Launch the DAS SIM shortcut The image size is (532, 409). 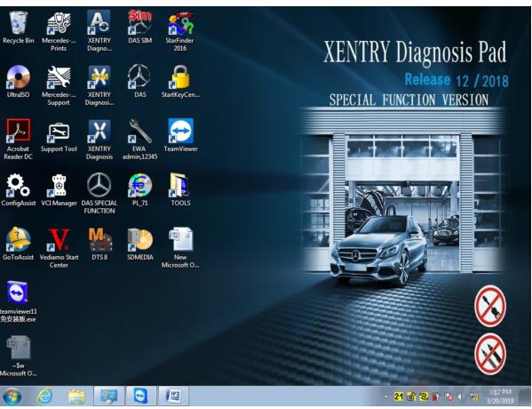click(x=139, y=28)
